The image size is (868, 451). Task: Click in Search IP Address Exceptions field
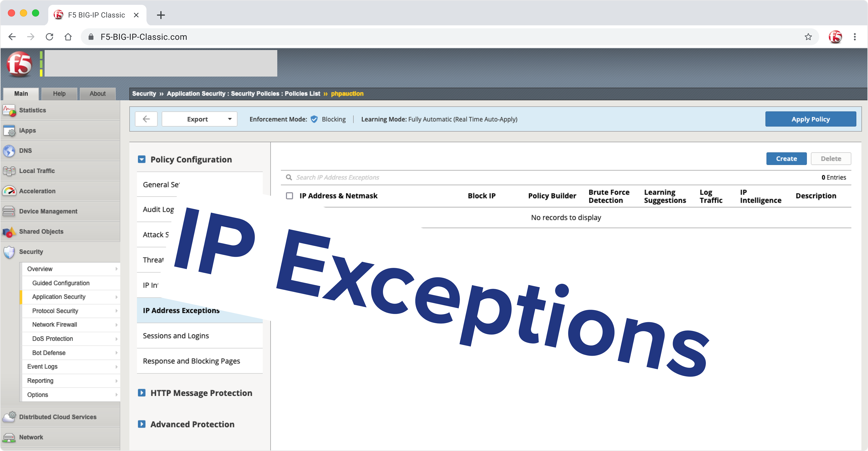(x=338, y=177)
